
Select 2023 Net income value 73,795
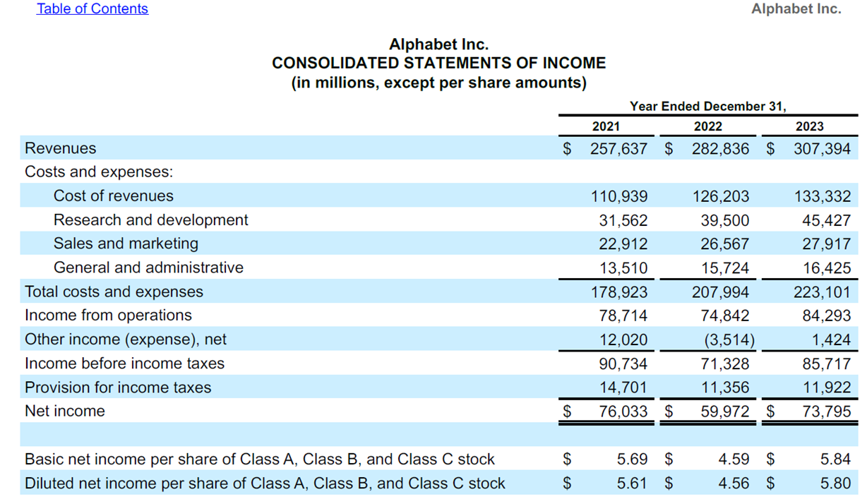(x=827, y=412)
